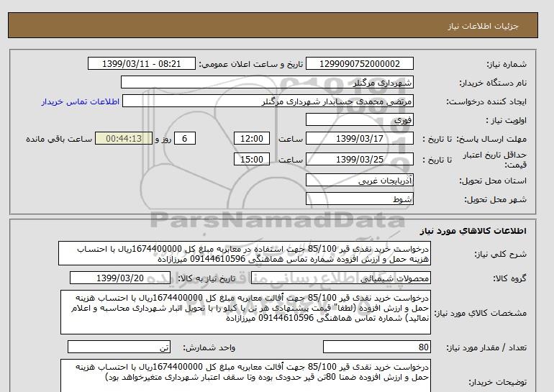Click the label شماره نیاز
Image resolution: width=554 pixels, height=392 pixels.
pyautogui.click(x=507, y=64)
